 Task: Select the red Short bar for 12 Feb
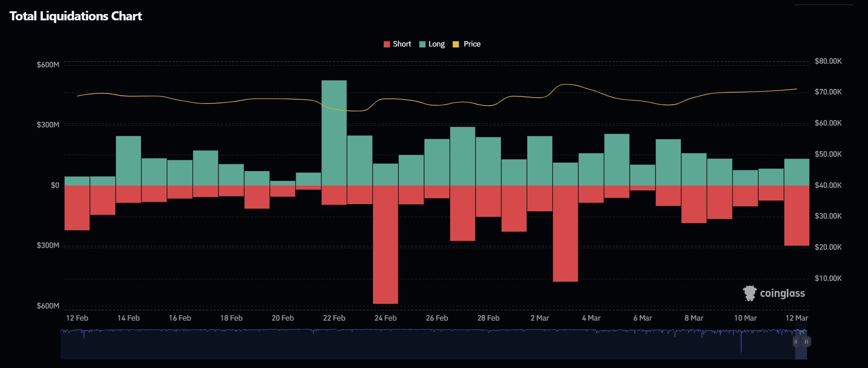tap(77, 208)
